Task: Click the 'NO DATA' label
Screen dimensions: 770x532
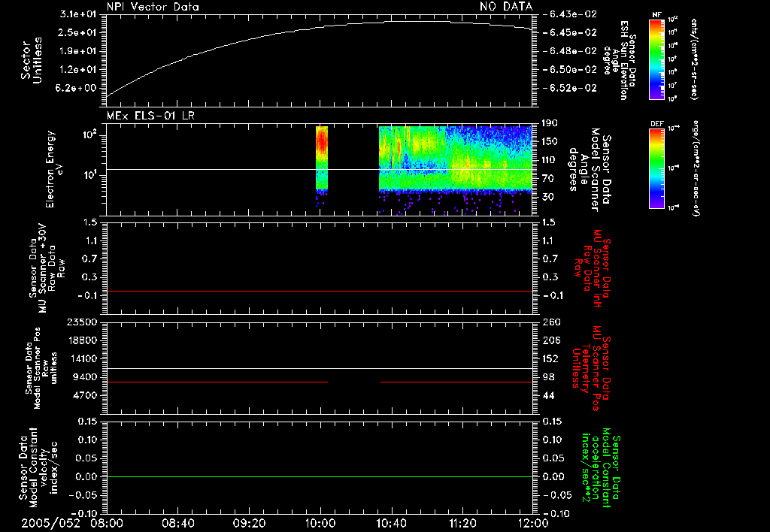Action: coord(506,7)
